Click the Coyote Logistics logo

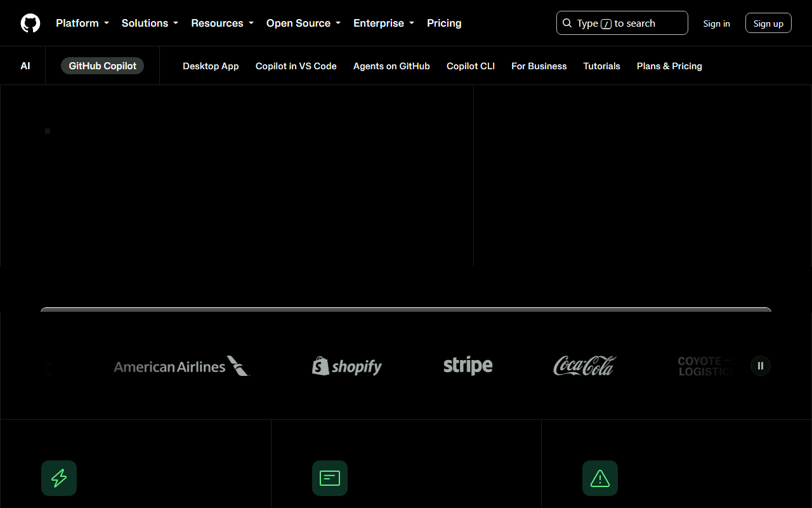tap(707, 366)
